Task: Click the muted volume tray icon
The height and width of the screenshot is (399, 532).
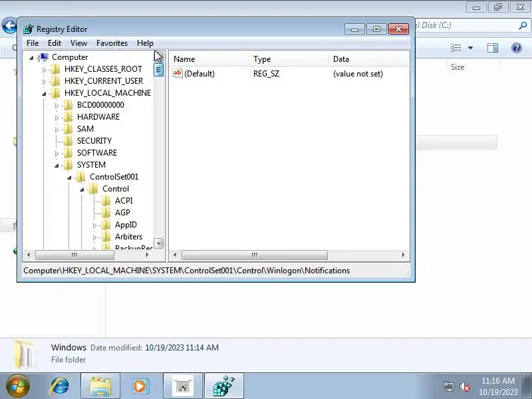Action: click(x=464, y=386)
